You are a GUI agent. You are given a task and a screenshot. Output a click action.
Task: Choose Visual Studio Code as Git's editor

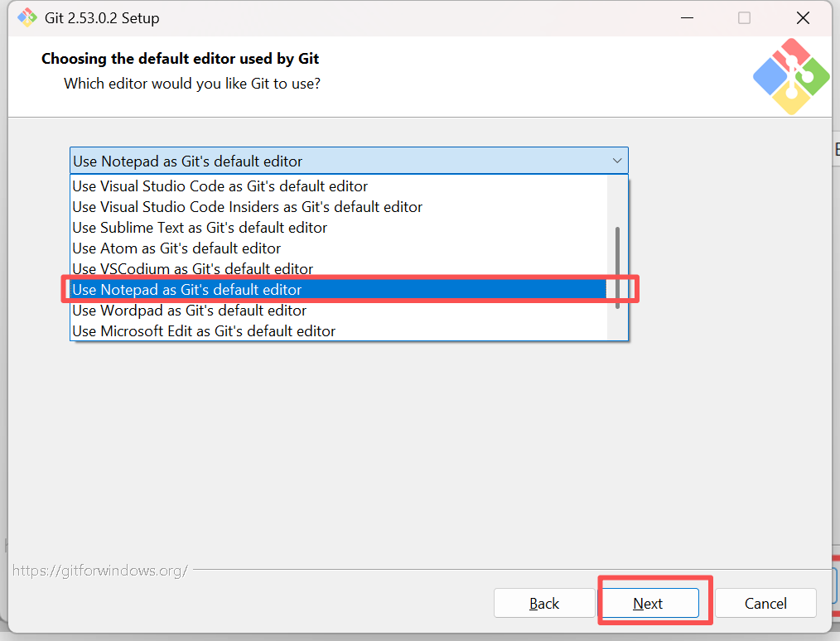click(339, 186)
